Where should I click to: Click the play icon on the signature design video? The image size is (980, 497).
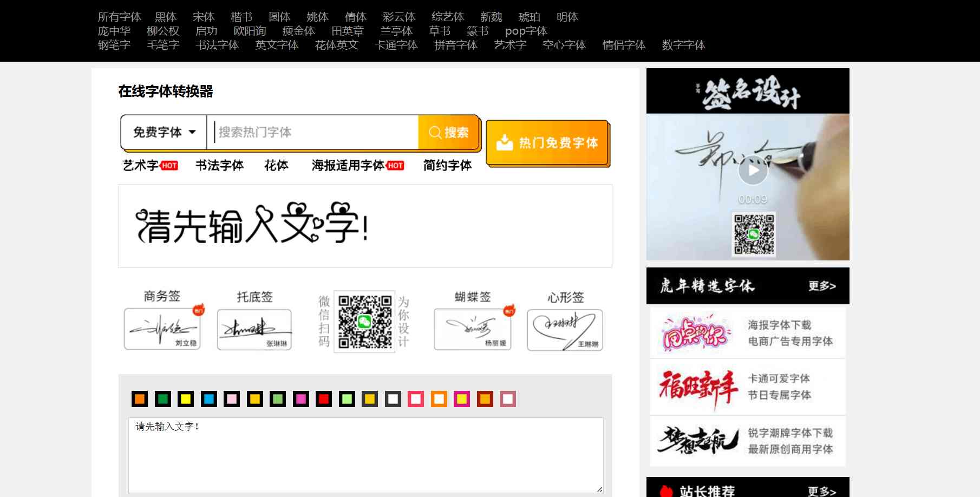(753, 170)
